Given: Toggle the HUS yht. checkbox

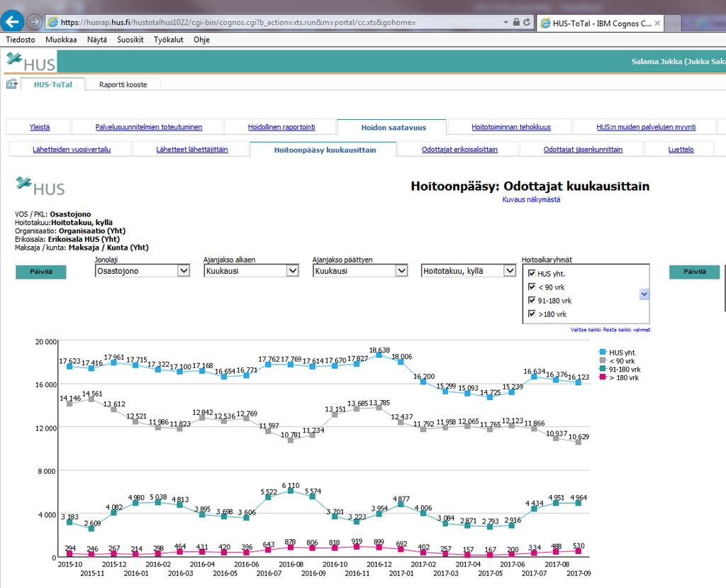Looking at the screenshot, I should click(532, 273).
